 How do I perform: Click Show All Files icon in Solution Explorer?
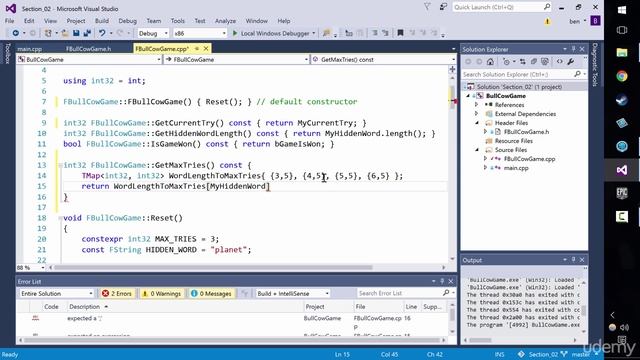click(x=544, y=62)
